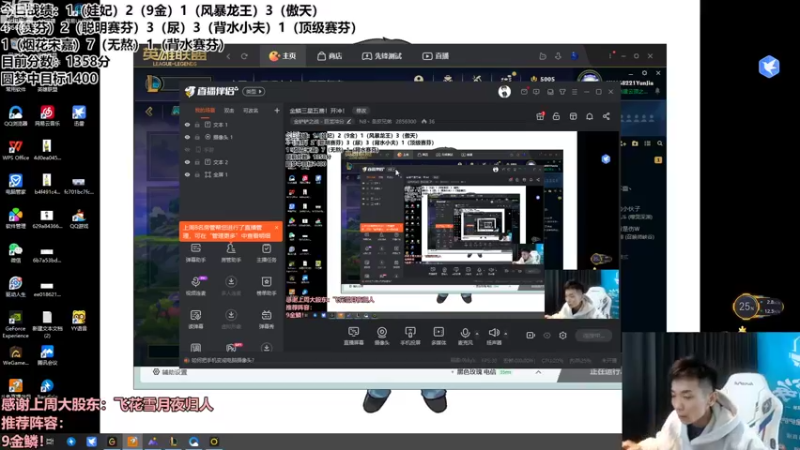
Task: Open 榜单助手 tool
Action: coord(266,286)
